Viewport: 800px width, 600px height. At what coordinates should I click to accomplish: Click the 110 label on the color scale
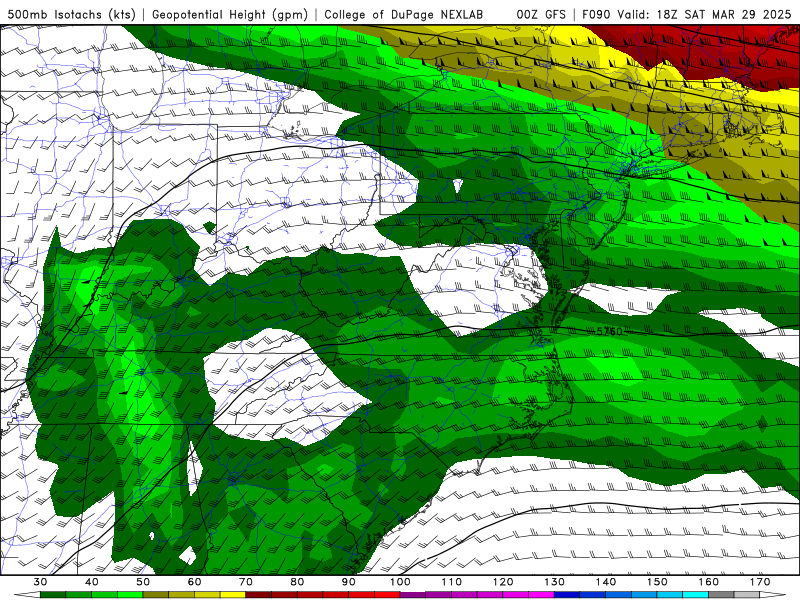[452, 582]
